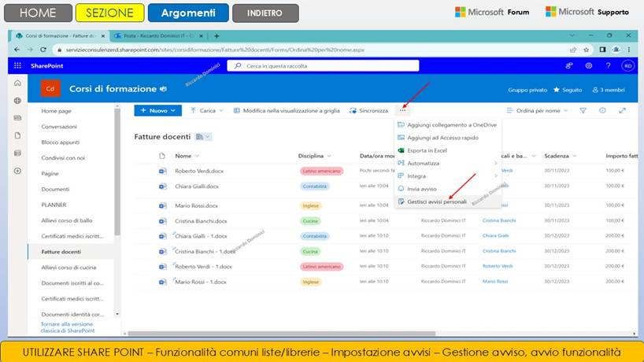
Task: Open the library view switcher next to Fatture docenti
Action: tap(203, 137)
